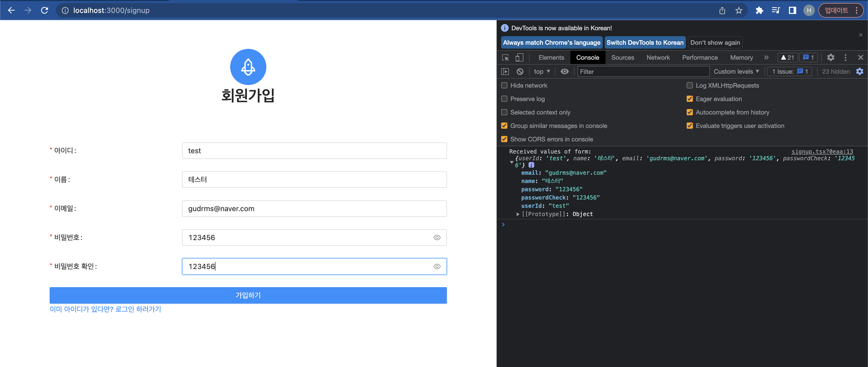The height and width of the screenshot is (367, 868).
Task: Open the Custom levels dropdown
Action: pos(736,71)
